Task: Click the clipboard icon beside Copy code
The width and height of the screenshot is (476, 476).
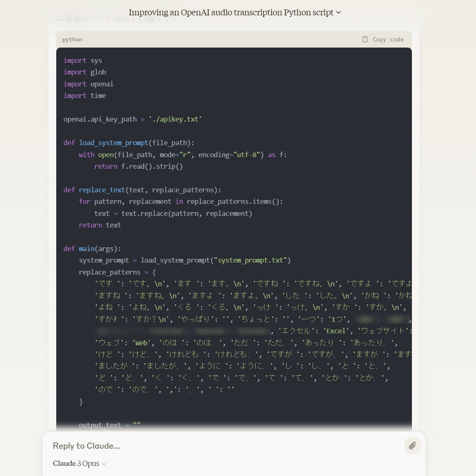Action: click(x=365, y=39)
